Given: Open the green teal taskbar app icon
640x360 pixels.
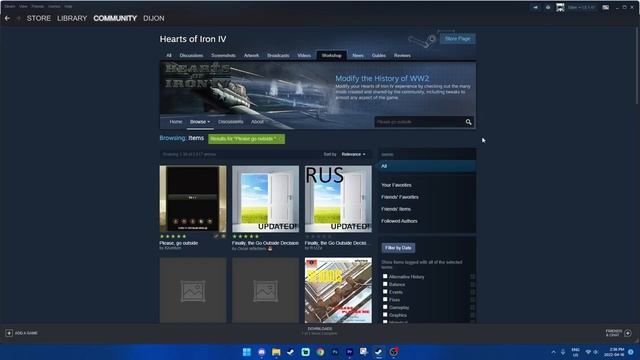Looking at the screenshot, I should pyautogui.click(x=305, y=352).
